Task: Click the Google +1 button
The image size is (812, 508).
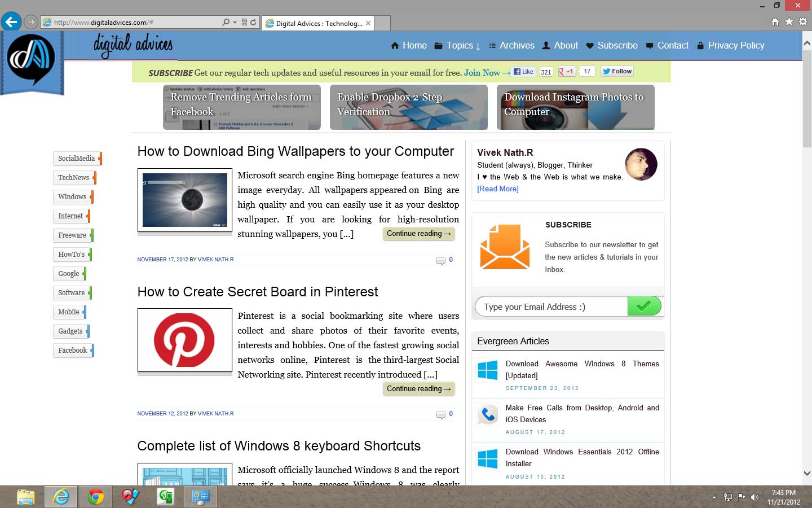Action: click(x=567, y=72)
